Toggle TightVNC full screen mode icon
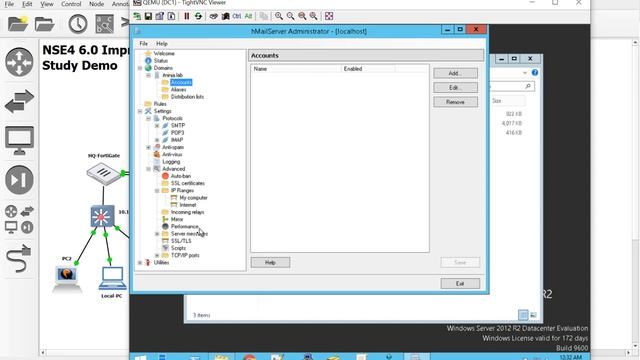This screenshot has width=640, height=360. [x=329, y=16]
